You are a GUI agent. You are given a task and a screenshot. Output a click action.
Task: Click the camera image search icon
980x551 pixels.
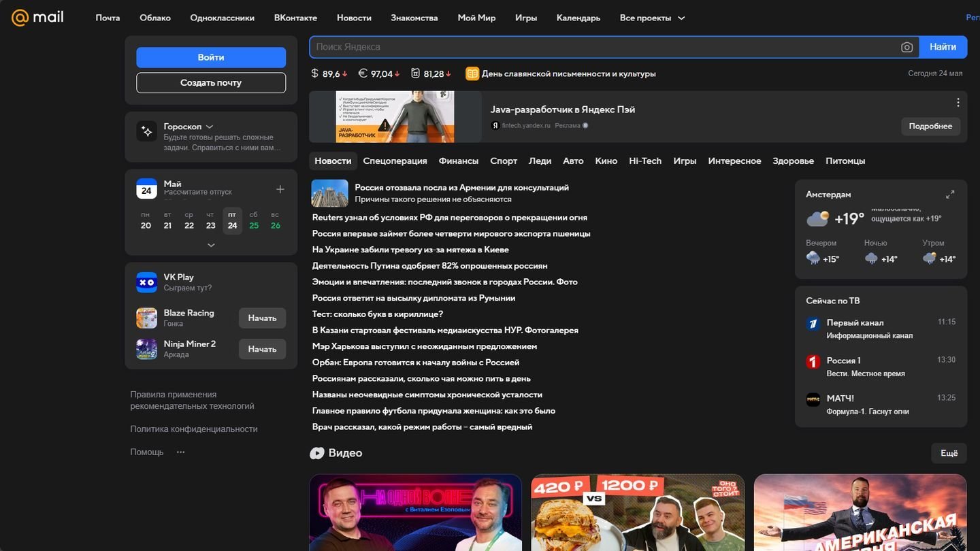click(x=906, y=47)
